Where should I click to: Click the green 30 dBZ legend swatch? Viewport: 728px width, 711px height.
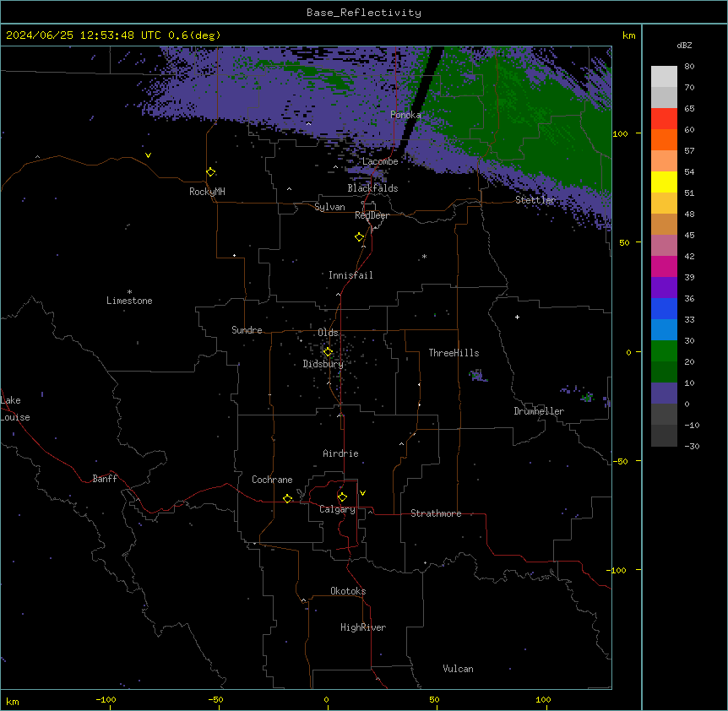(664, 351)
